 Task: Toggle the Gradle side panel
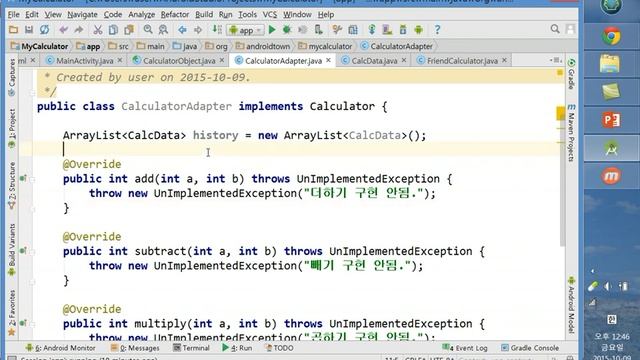click(x=571, y=74)
